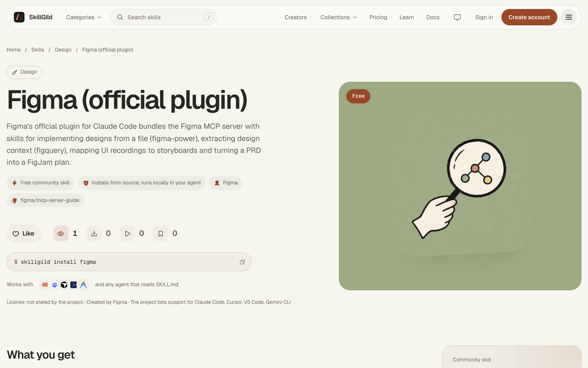Image resolution: width=588 pixels, height=368 pixels.
Task: Open the Pricing page
Action: [x=378, y=17]
